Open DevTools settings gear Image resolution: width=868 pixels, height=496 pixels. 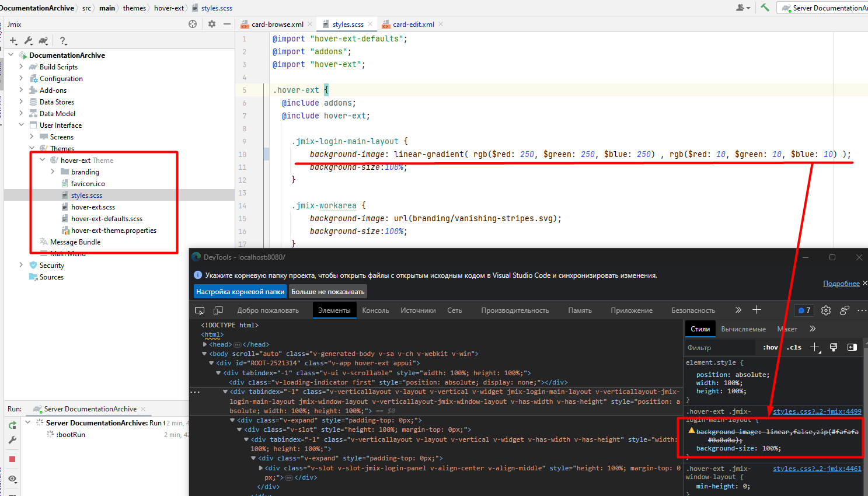[826, 310]
